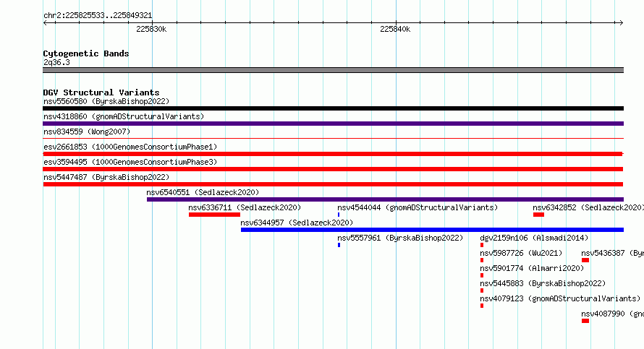
Task: Open variant label nsv6344957 (Sedlazeck2020)
Action: click(x=297, y=223)
